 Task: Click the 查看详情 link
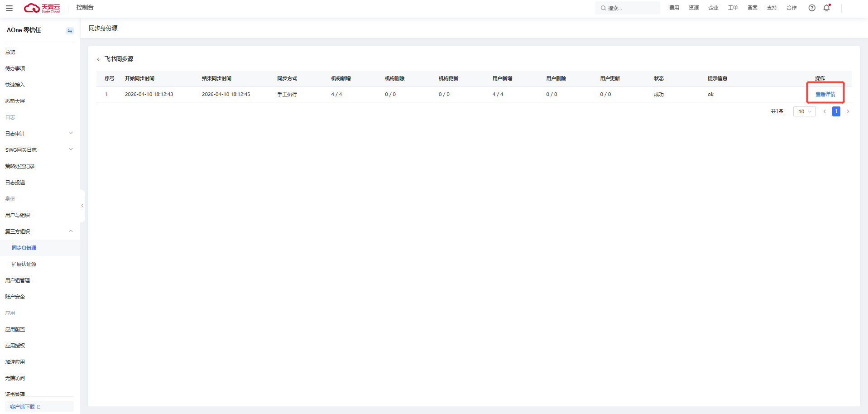825,94
